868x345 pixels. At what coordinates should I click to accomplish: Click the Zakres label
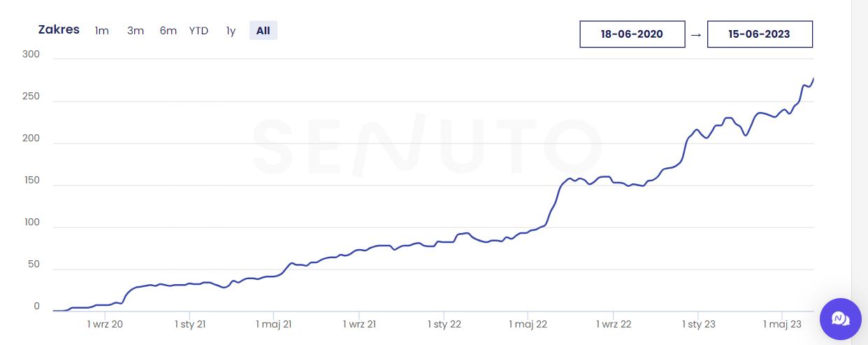[59, 30]
